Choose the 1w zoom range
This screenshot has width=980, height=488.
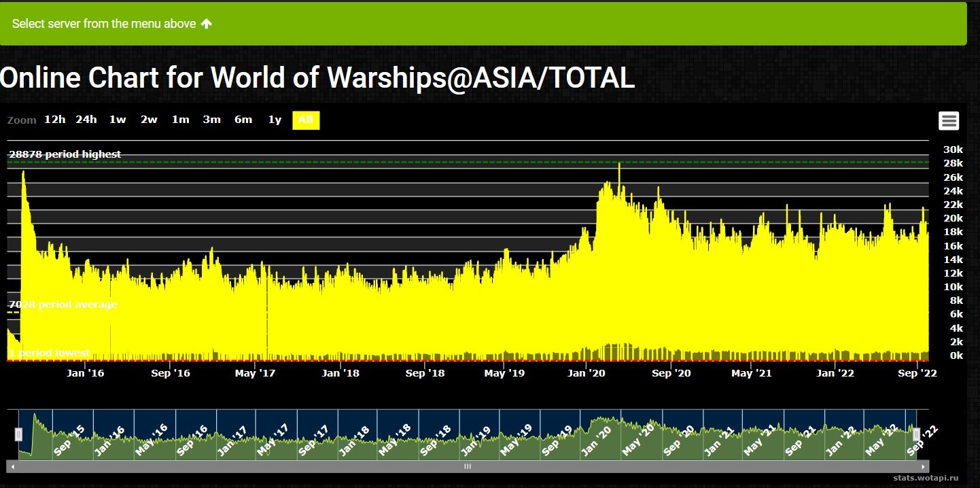click(118, 120)
